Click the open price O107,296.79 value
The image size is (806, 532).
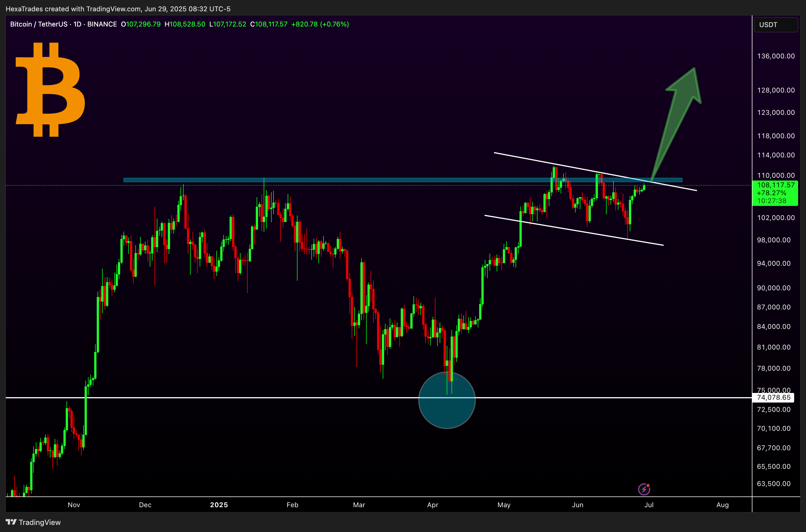pos(141,24)
